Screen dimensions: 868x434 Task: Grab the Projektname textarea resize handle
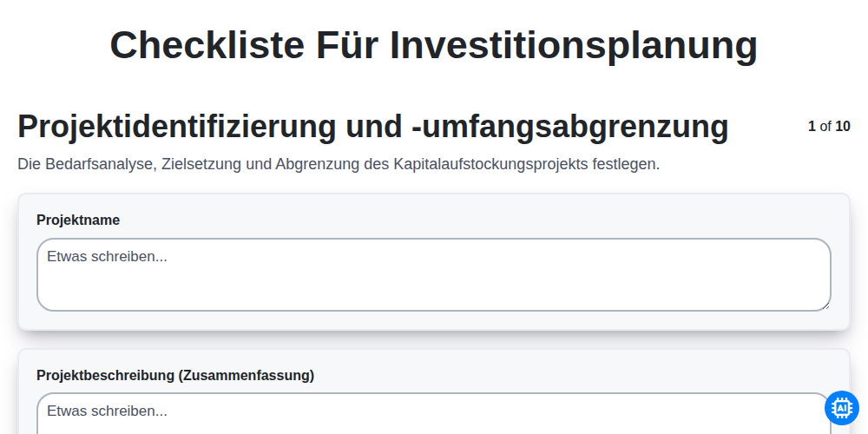[x=826, y=306]
